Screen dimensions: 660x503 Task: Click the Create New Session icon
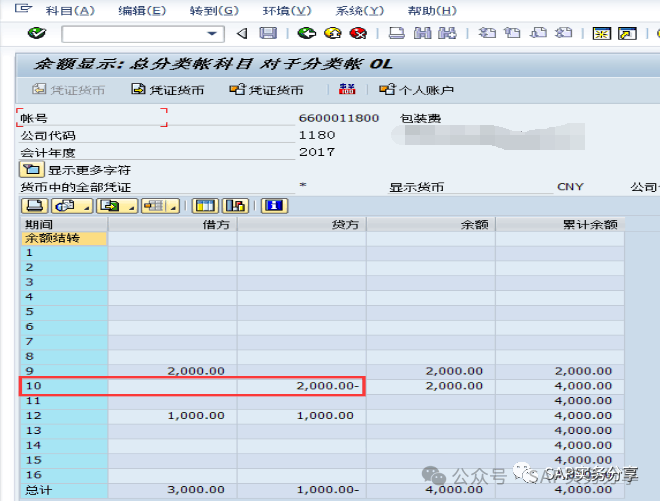click(601, 33)
